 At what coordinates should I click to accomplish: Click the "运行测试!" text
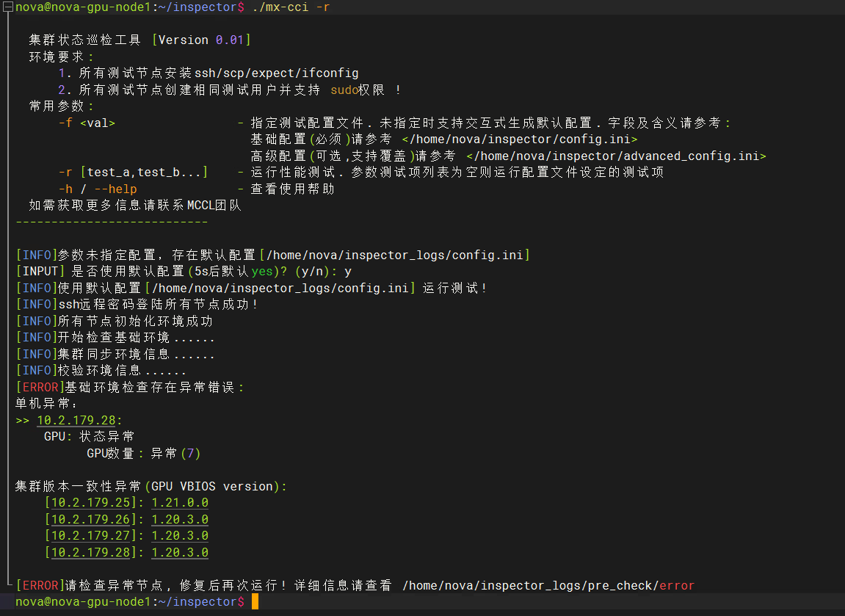[454, 289]
